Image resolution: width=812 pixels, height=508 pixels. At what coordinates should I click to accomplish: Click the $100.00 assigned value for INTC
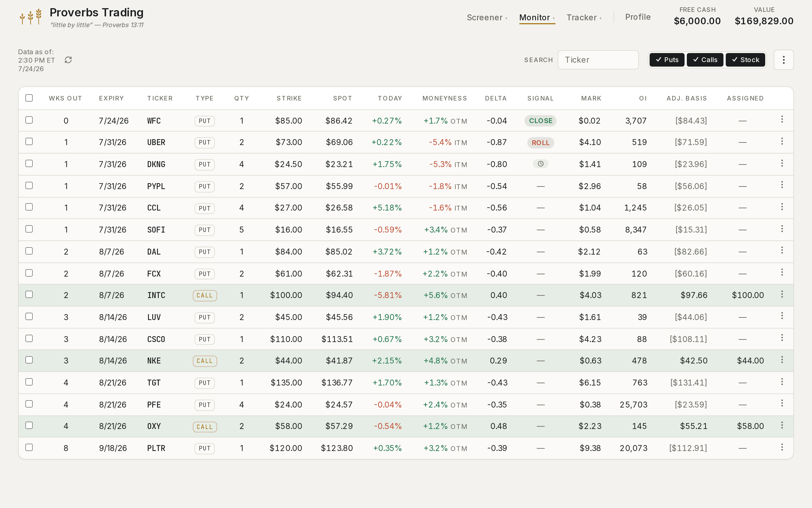pos(748,295)
